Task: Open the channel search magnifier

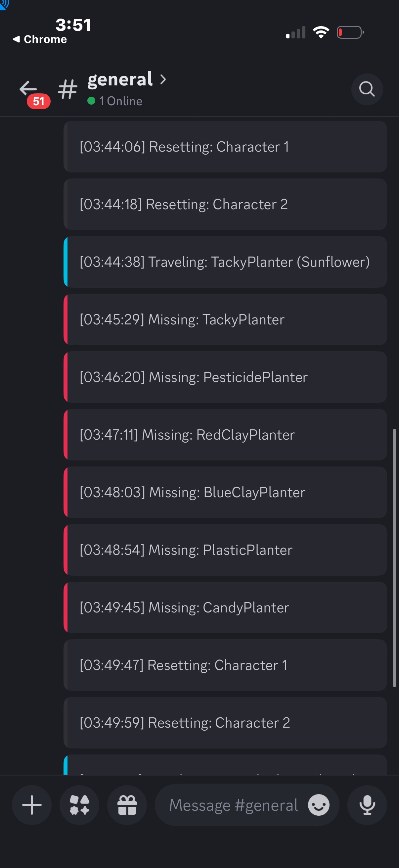Action: point(367,89)
